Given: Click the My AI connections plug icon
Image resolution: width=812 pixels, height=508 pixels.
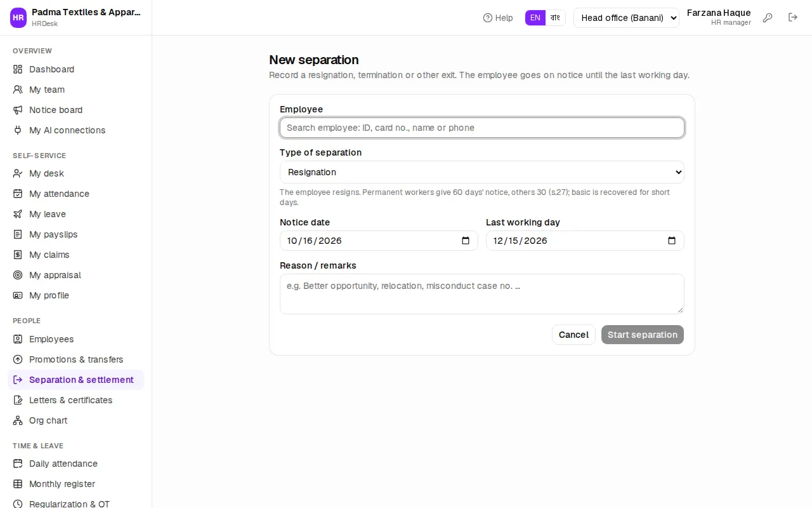Looking at the screenshot, I should [x=18, y=130].
